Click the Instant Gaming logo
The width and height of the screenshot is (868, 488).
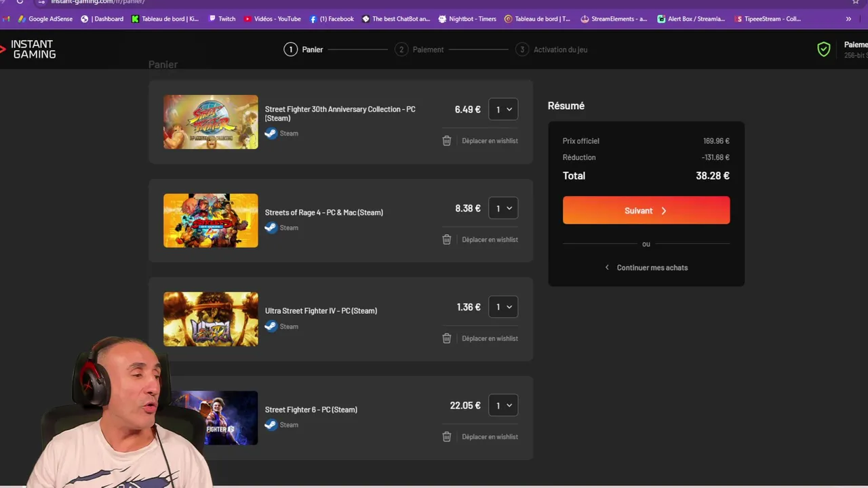(x=28, y=49)
